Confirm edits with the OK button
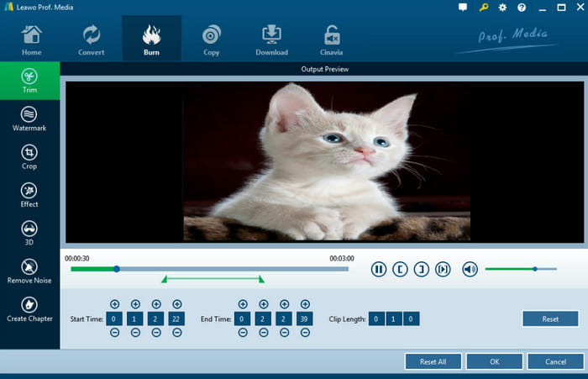 pos(494,361)
